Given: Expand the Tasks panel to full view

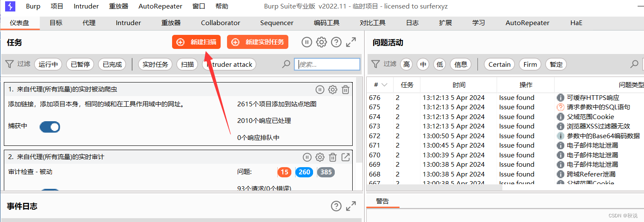Looking at the screenshot, I should [351, 42].
